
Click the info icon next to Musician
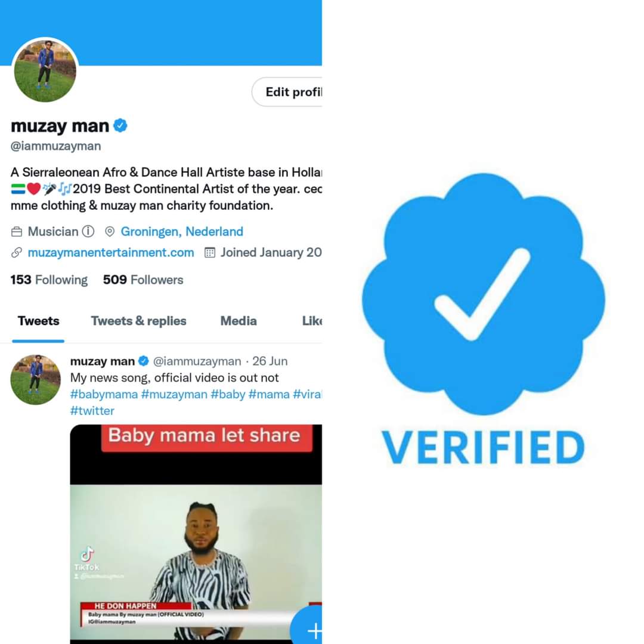[x=88, y=231]
